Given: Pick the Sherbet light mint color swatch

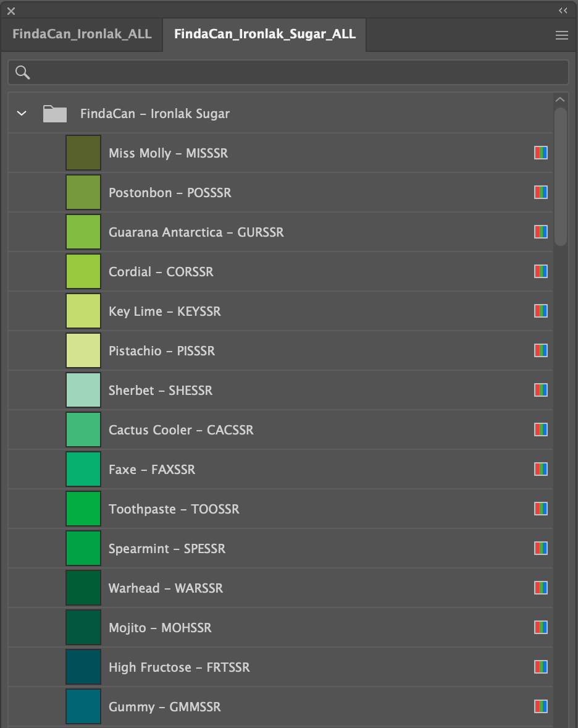Looking at the screenshot, I should pyautogui.click(x=83, y=390).
